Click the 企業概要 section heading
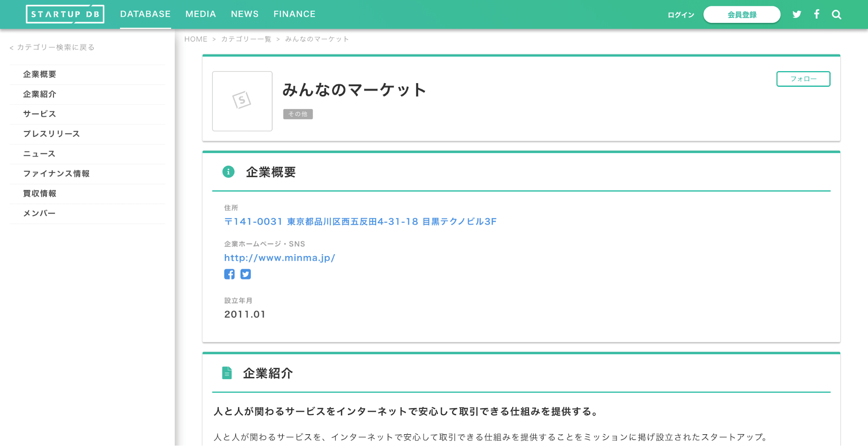Image resolution: width=868 pixels, height=446 pixels. tap(271, 172)
